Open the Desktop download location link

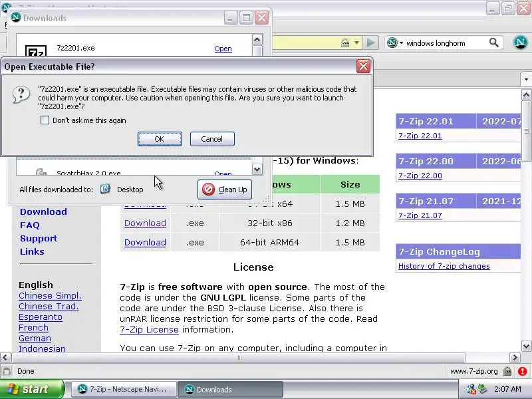pyautogui.click(x=130, y=190)
